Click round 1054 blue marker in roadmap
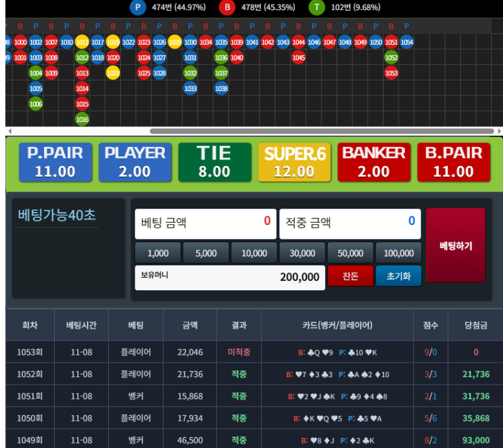503x448 pixels. 407,42
